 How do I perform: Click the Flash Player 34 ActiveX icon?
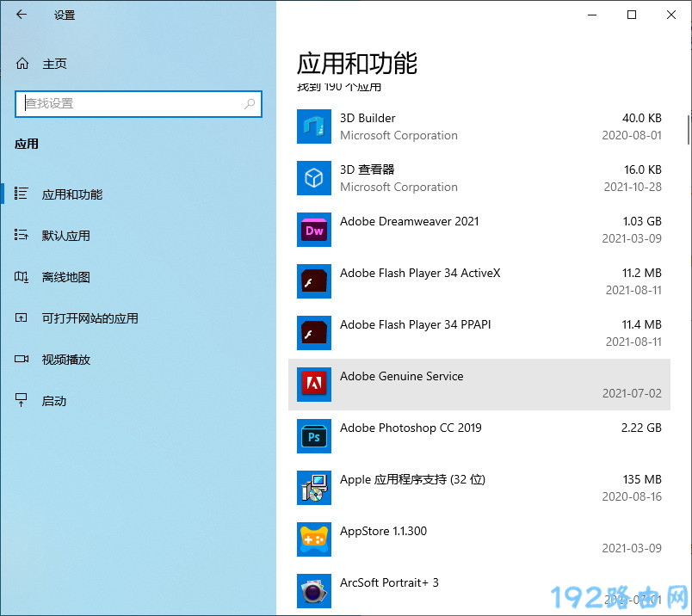[x=313, y=281]
